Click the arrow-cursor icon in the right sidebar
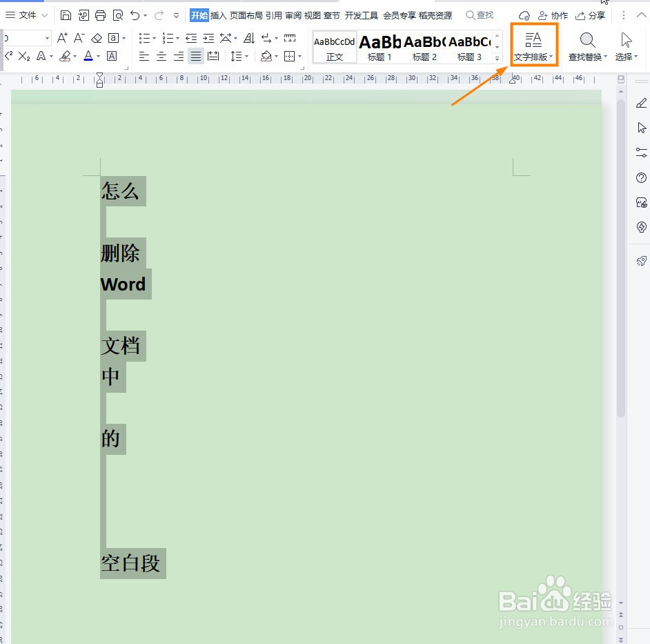This screenshot has width=650, height=644. coord(641,128)
